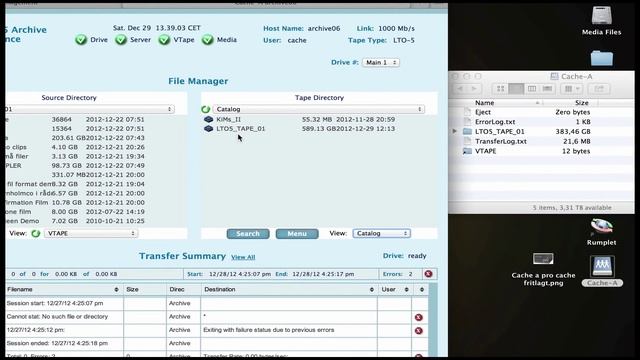This screenshot has height=360, width=640.
Task: Click the Session ended transfer row
Action: [57, 343]
